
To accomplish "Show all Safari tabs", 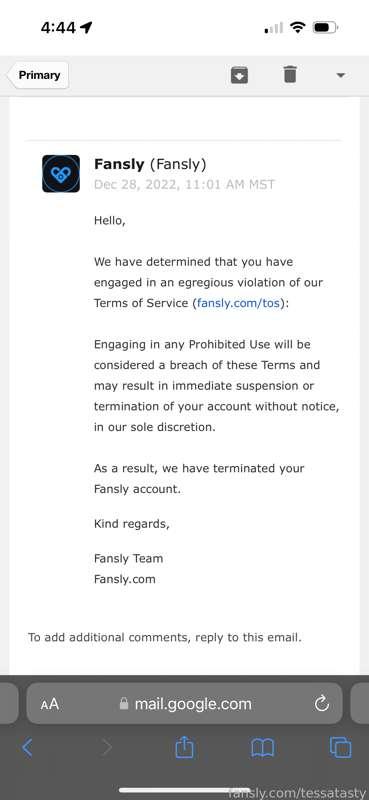I will pos(340,748).
